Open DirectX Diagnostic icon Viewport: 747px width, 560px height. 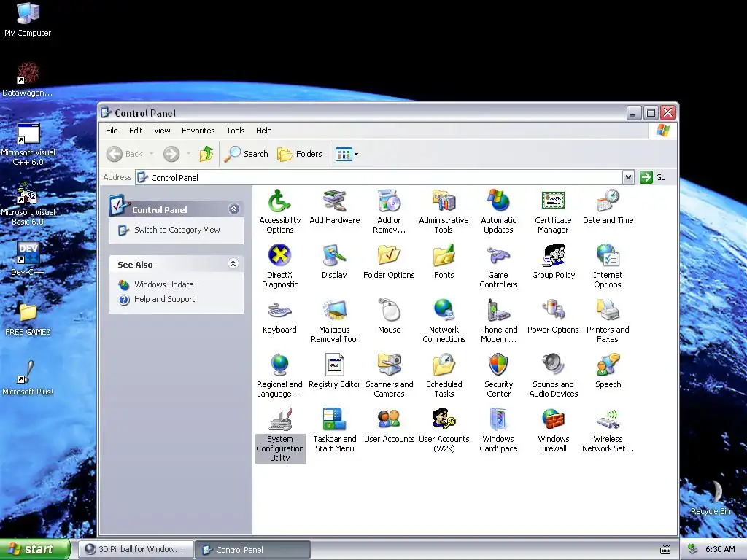pos(279,266)
